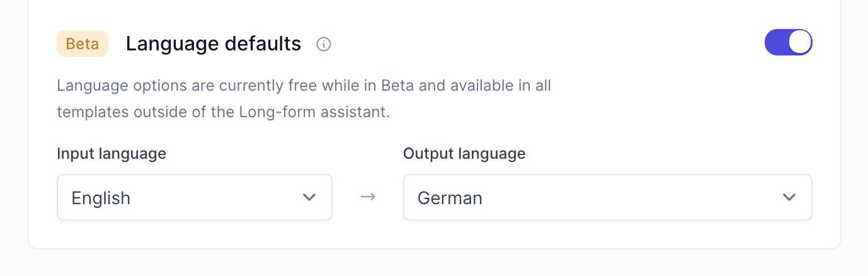Click the orange Beta badge
The image size is (868, 276).
coord(83,44)
